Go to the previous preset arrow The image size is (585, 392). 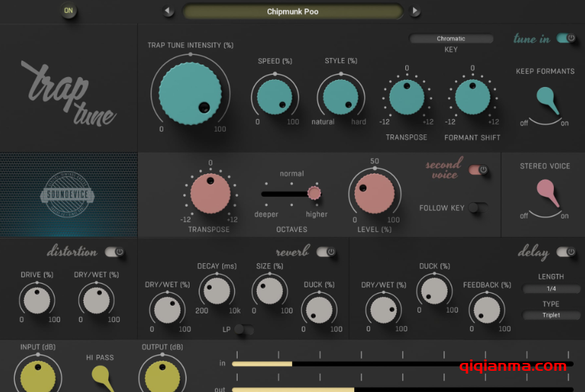coord(168,11)
